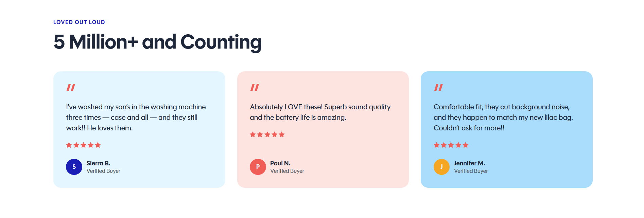
Task: Click the Paul N. reviewer name
Action: [280, 163]
